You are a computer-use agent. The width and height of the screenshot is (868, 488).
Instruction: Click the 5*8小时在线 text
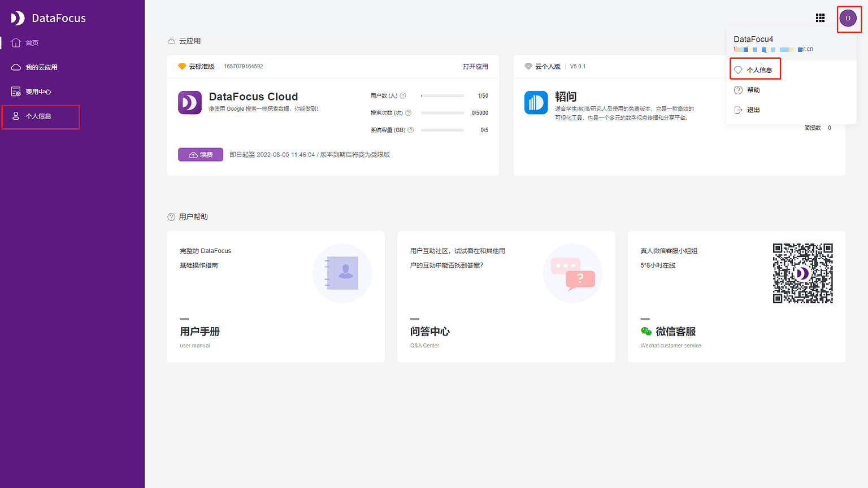tap(658, 265)
